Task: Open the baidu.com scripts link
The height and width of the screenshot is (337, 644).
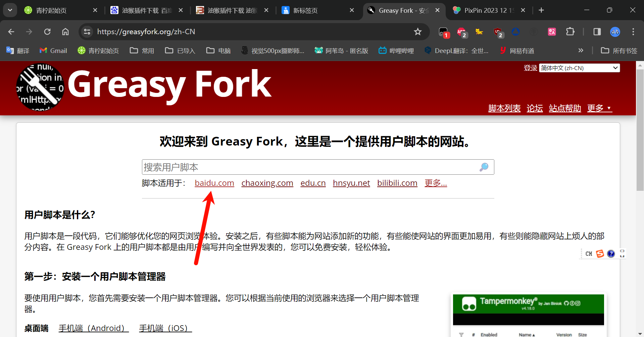Action: [x=214, y=183]
